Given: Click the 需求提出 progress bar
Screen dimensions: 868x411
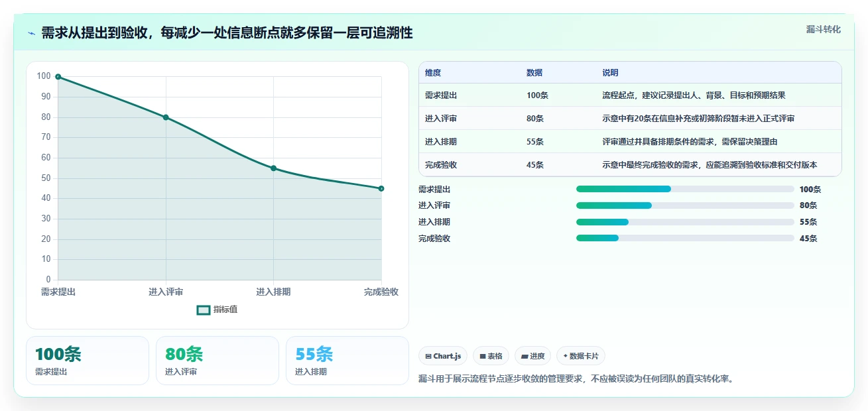Looking at the screenshot, I should [x=685, y=189].
